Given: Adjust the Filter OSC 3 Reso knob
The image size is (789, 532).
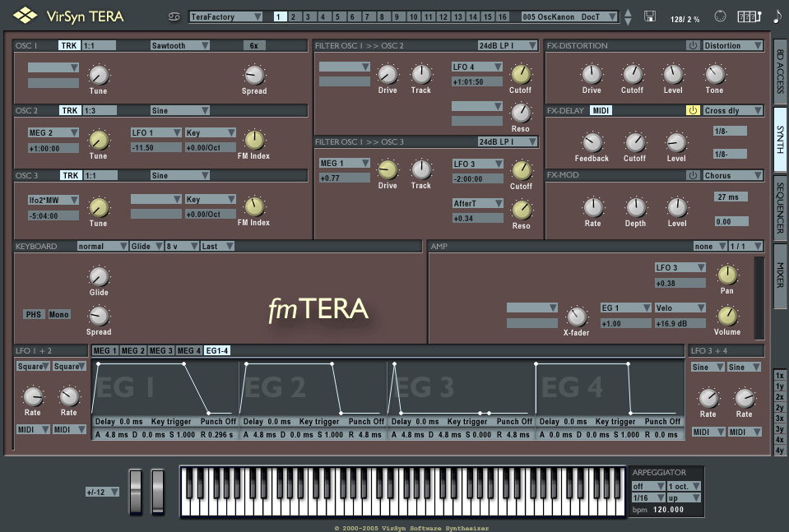Looking at the screenshot, I should click(x=522, y=210).
